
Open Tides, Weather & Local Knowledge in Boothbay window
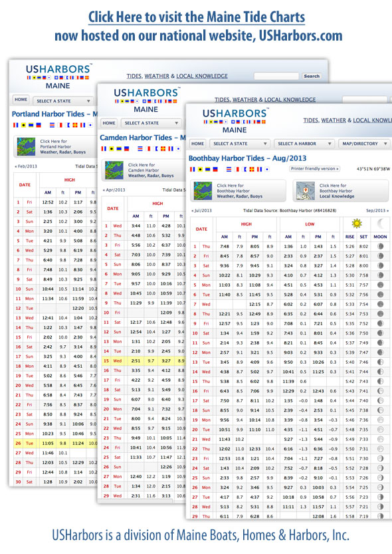pyautogui.click(x=347, y=120)
